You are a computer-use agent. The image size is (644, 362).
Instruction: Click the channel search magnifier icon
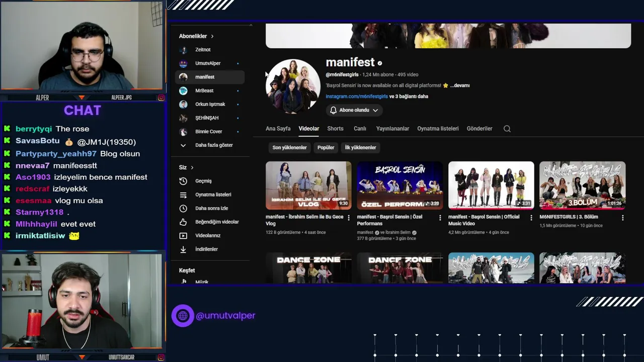[x=507, y=129]
